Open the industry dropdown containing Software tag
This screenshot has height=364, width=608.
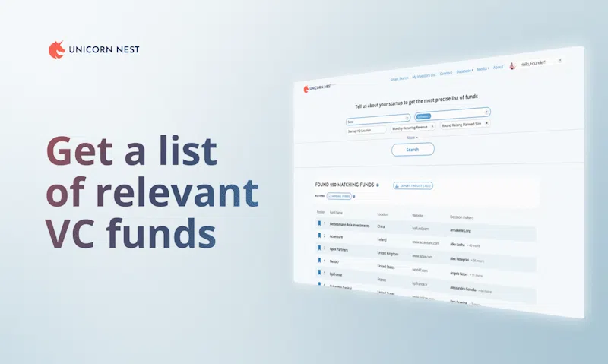click(x=452, y=114)
